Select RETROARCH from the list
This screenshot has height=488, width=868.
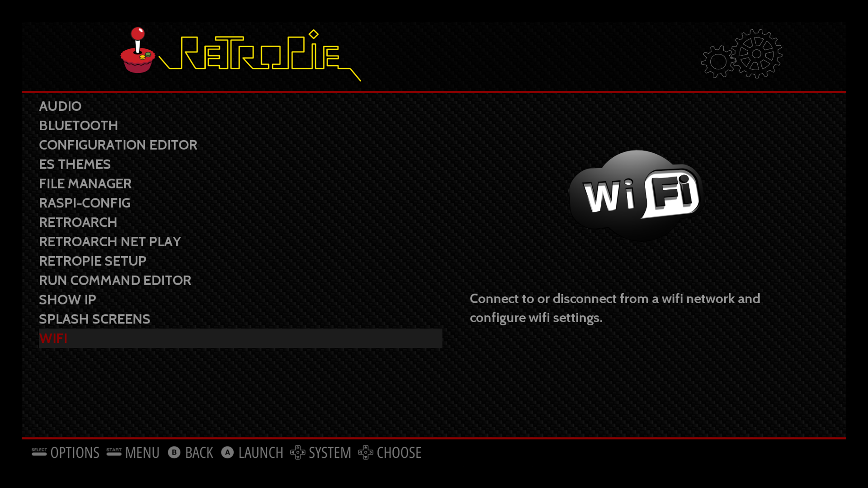click(x=78, y=222)
